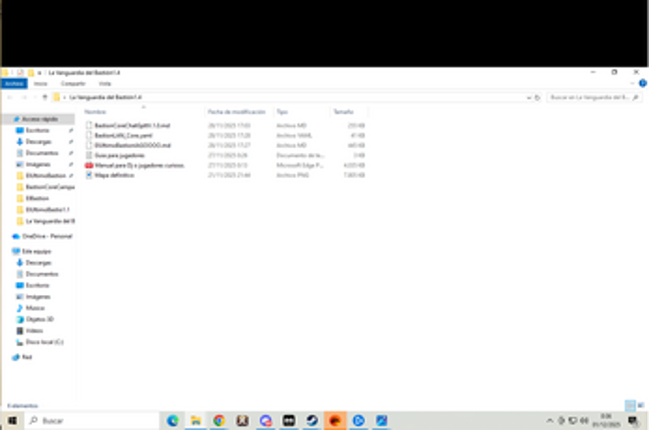Expand the address bar history dropdown

[x=528, y=98]
